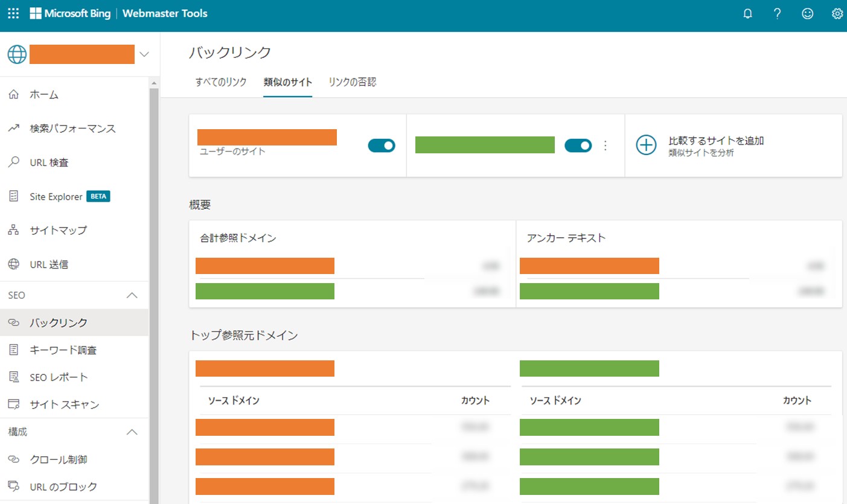Collapse the SEO section in sidebar
This screenshot has width=847, height=504.
[x=132, y=295]
